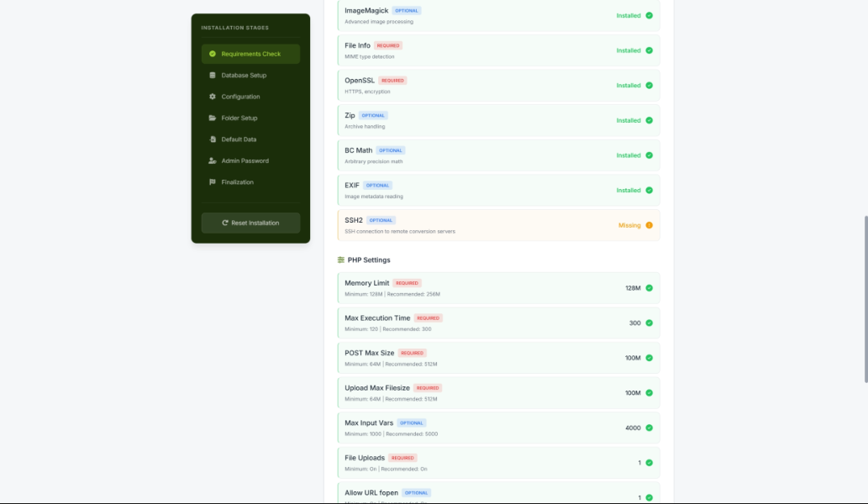Click the Missing status text for SSH2
Image resolution: width=868 pixels, height=504 pixels.
(629, 225)
